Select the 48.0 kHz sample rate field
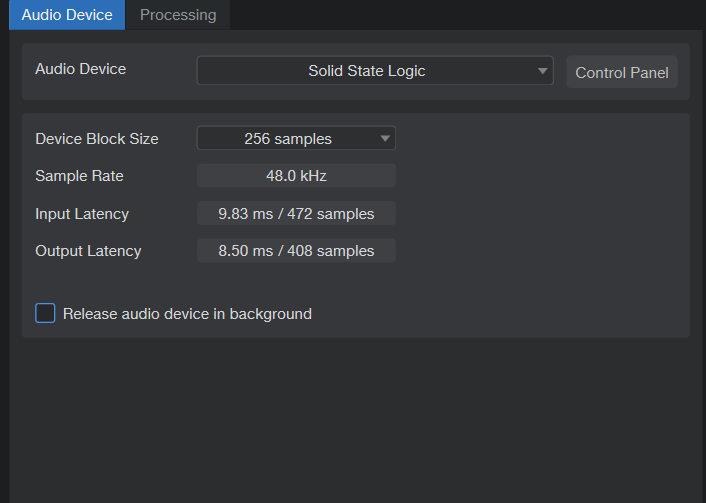 [296, 176]
